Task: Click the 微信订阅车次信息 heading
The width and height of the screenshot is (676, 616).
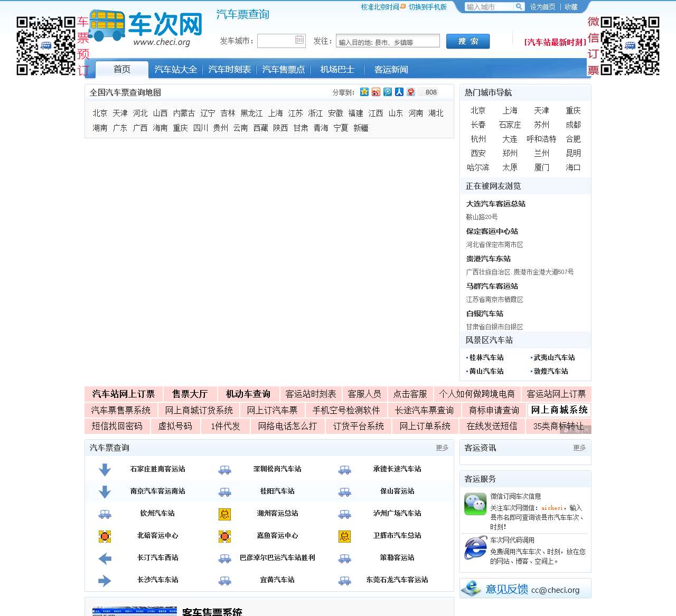Action: point(515,496)
